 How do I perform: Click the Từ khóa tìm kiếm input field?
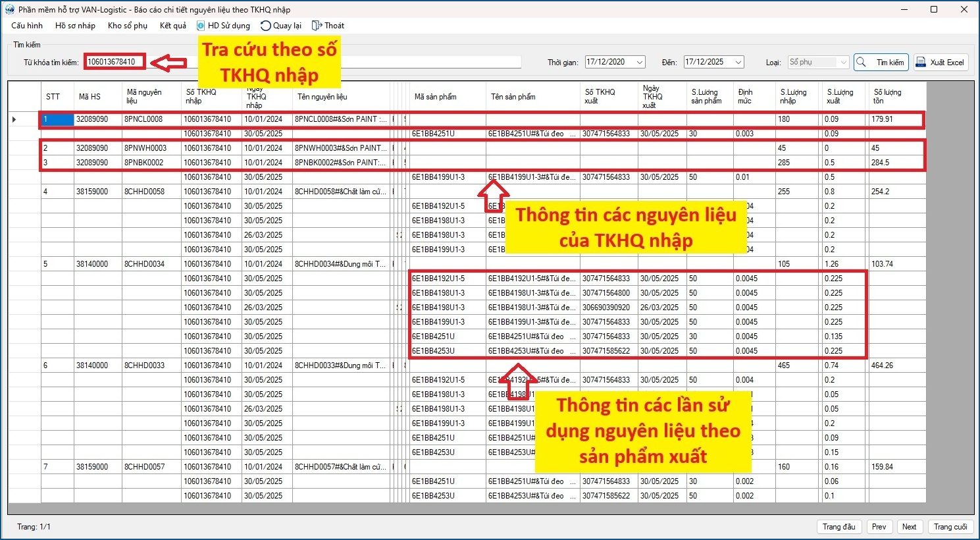[x=115, y=62]
